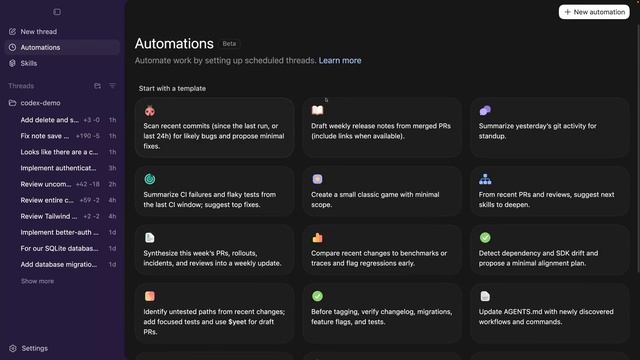Image resolution: width=640 pixels, height=360 pixels.
Task: Choose the Synthesize this week's PRs template
Action: (x=214, y=250)
